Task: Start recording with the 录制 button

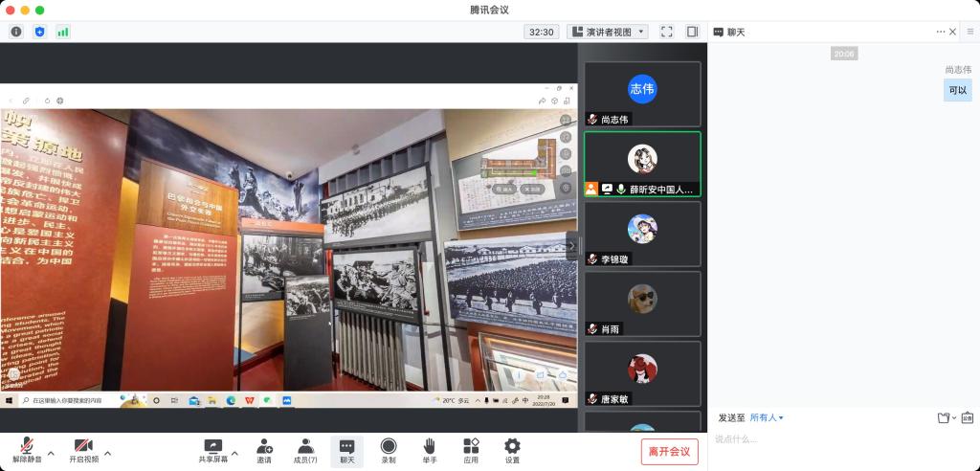Action: click(389, 451)
